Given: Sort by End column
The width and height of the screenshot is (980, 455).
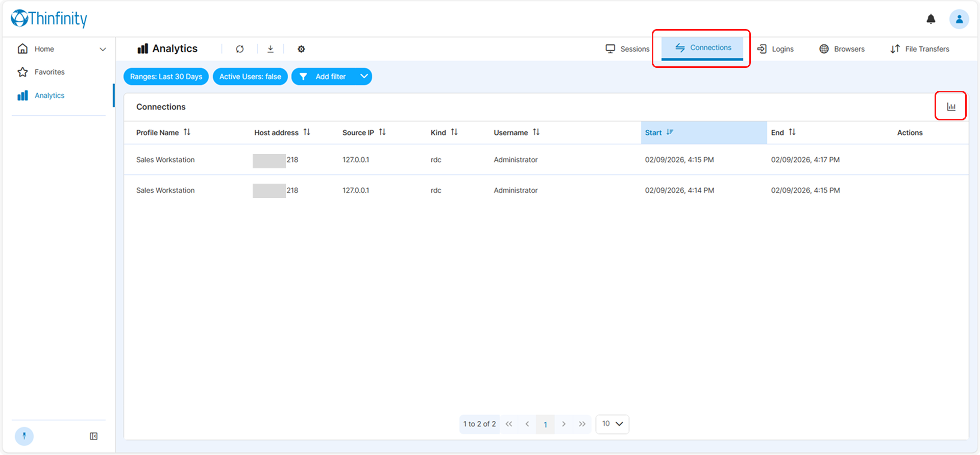Looking at the screenshot, I should click(x=792, y=132).
